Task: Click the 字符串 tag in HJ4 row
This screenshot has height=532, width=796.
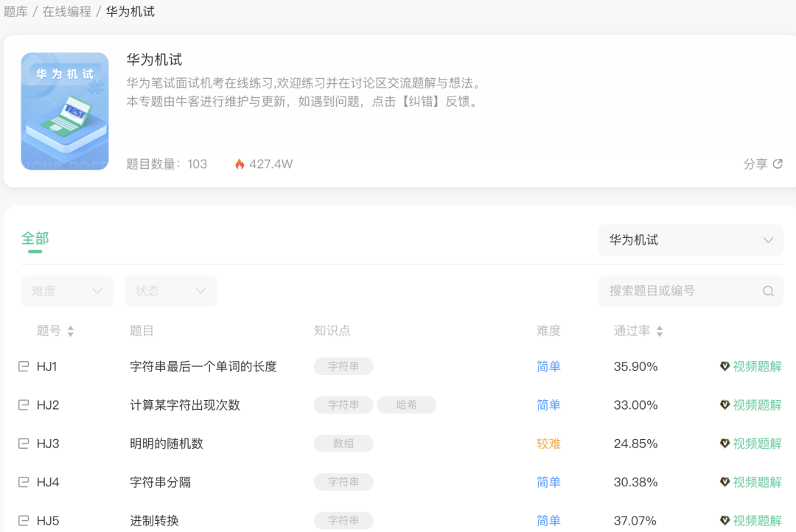Action: [343, 482]
